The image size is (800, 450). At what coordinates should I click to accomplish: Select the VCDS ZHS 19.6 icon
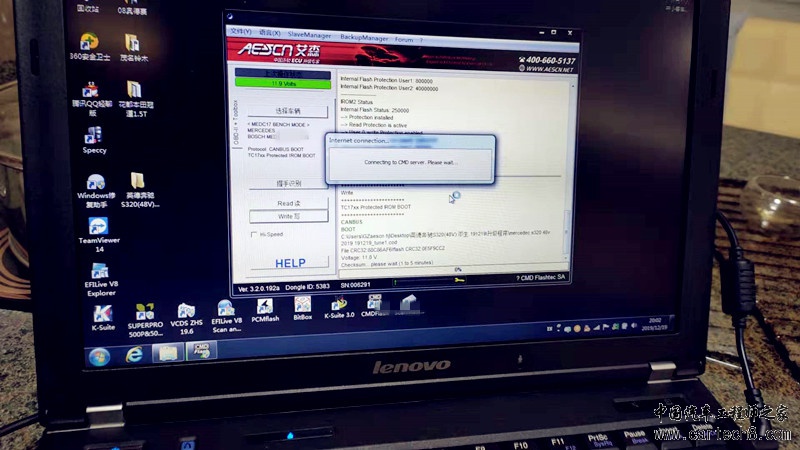[x=186, y=319]
